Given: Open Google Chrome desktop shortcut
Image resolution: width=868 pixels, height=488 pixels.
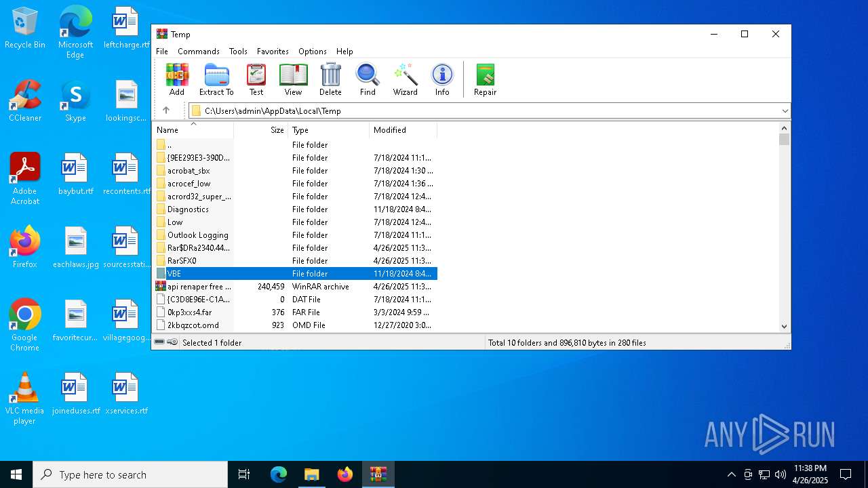Looking at the screenshot, I should (25, 325).
